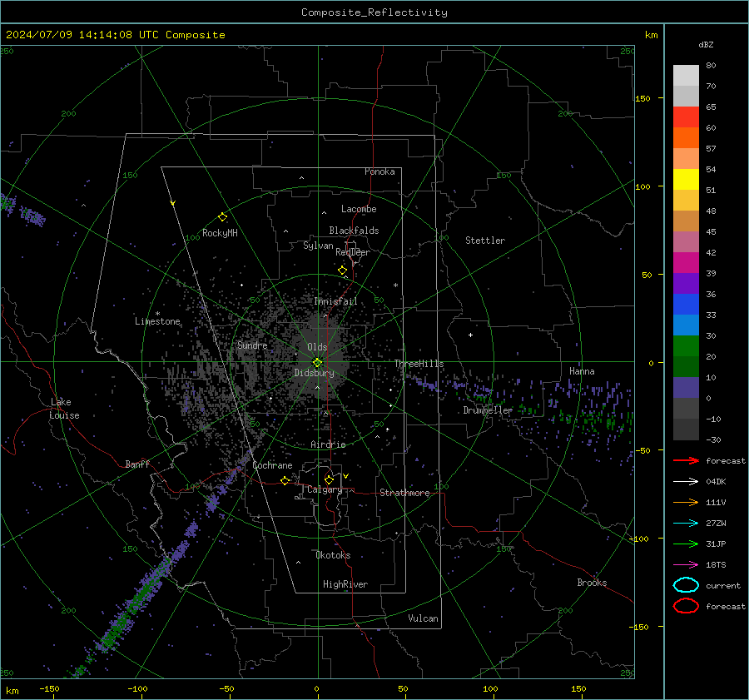Click the ThreeHills town label
Image resolution: width=749 pixels, height=700 pixels.
[x=419, y=364]
